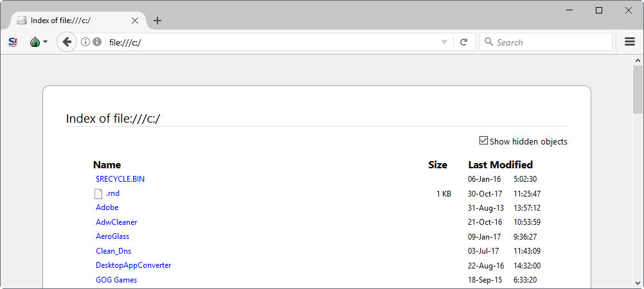The height and width of the screenshot is (289, 644).
Task: Focus the address bar showing file:///c:/
Action: 270,42
